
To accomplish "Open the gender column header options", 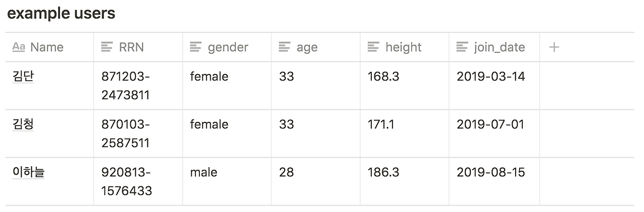I will coord(228,47).
